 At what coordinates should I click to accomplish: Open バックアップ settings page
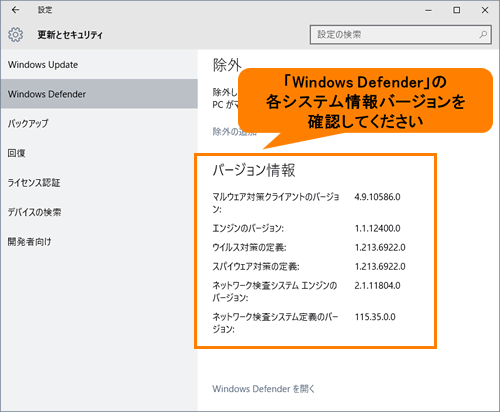pos(99,123)
